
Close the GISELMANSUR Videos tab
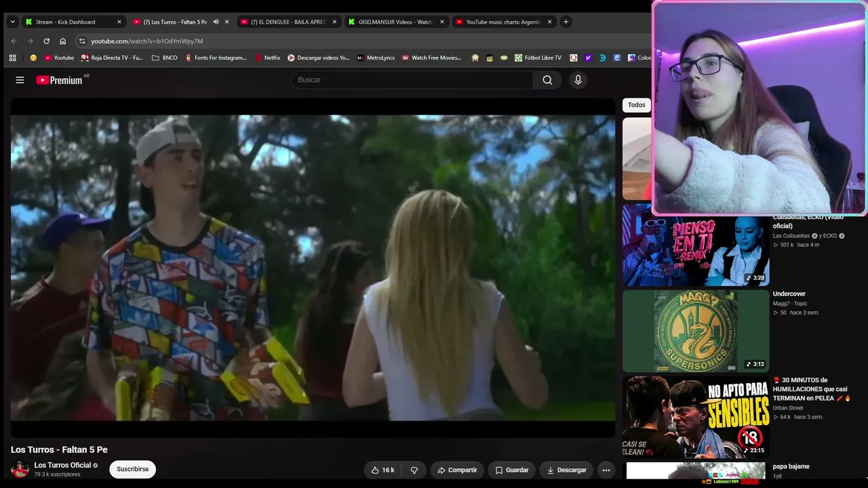442,22
